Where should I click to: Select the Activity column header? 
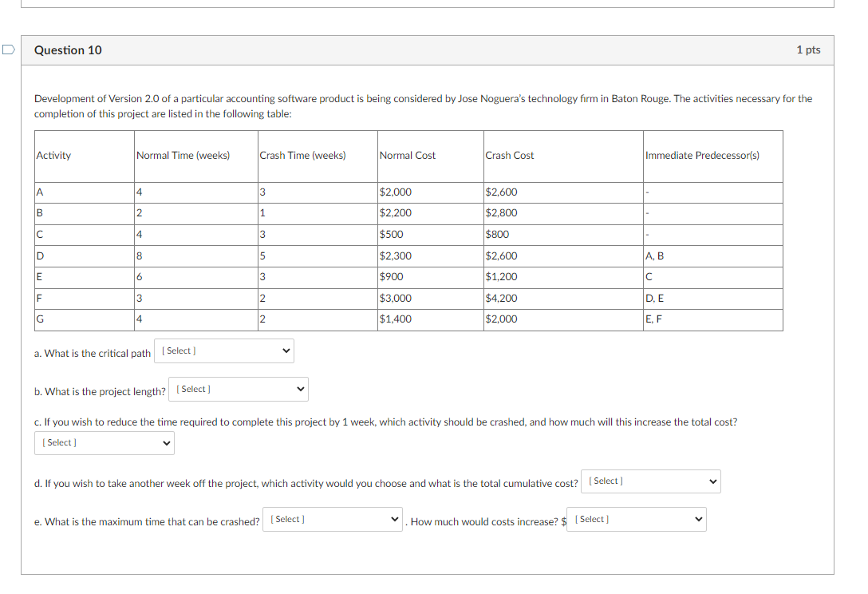[53, 155]
